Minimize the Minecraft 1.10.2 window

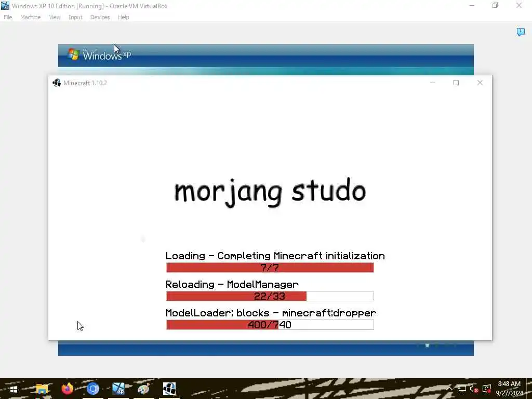coord(433,83)
